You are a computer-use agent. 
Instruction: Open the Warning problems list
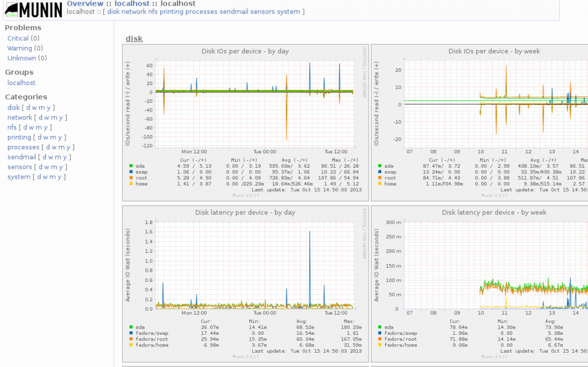click(20, 48)
